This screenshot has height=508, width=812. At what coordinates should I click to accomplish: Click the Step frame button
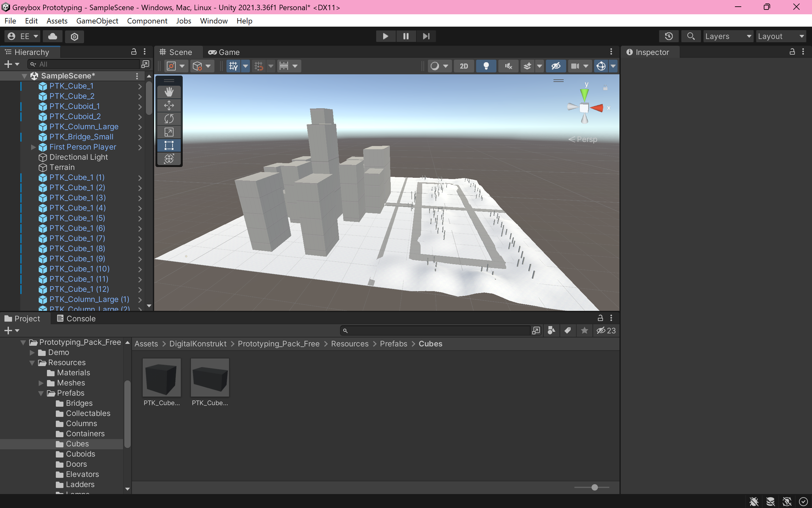point(426,36)
